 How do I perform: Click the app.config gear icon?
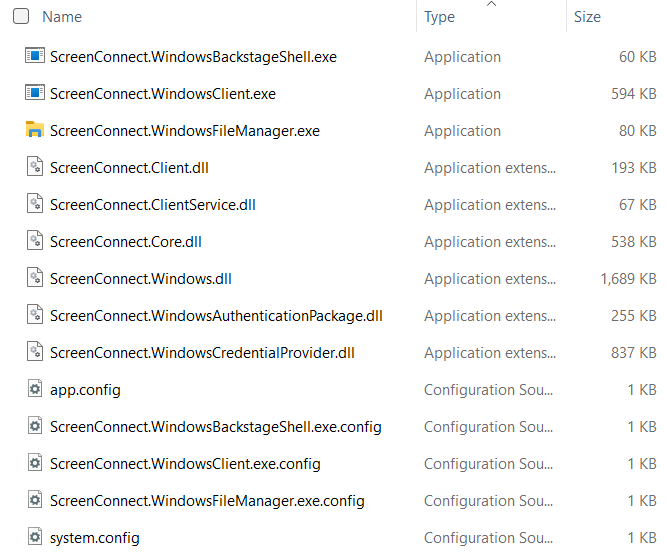[x=35, y=390]
